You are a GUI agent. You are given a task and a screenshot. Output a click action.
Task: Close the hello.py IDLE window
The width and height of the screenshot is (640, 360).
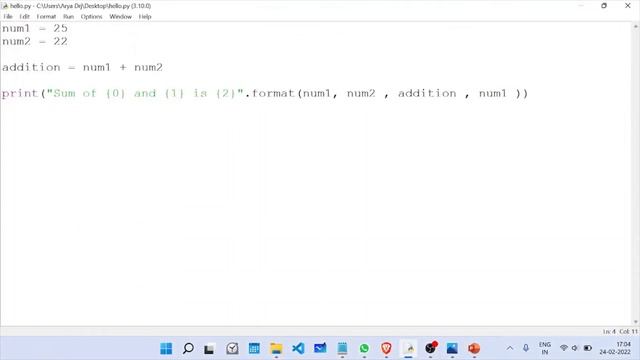click(628, 6)
